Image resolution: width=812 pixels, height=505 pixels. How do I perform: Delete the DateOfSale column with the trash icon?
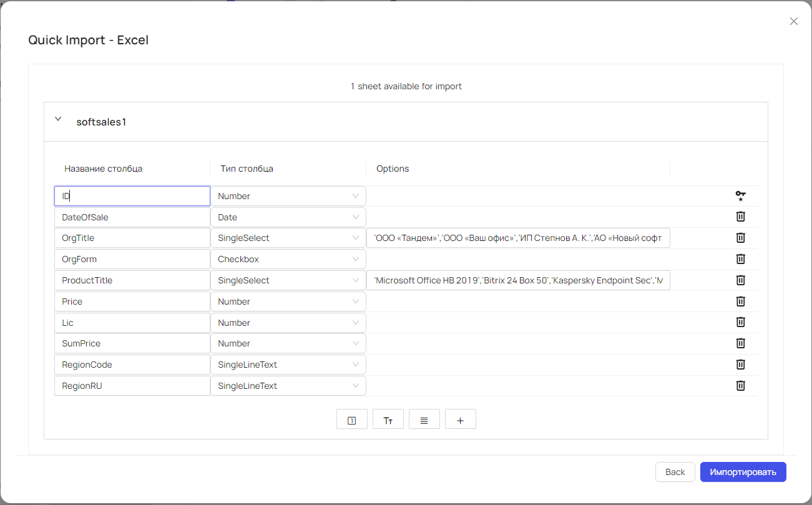click(x=740, y=217)
